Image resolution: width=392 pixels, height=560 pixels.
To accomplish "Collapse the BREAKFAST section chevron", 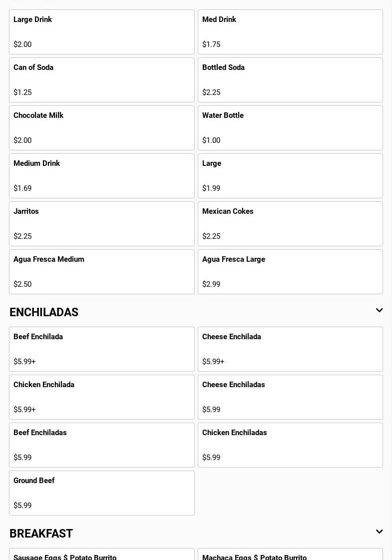I will pyautogui.click(x=379, y=532).
